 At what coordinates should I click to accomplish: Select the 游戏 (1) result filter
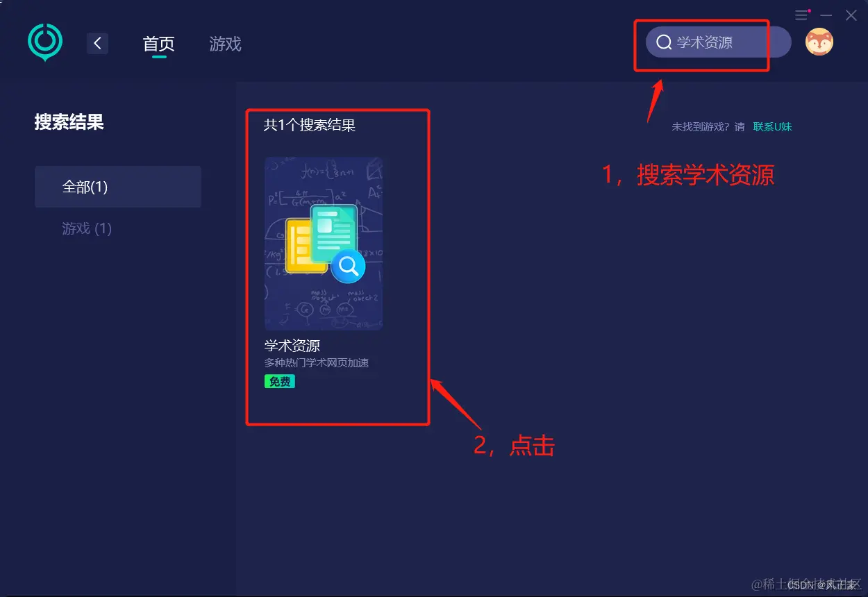click(87, 228)
